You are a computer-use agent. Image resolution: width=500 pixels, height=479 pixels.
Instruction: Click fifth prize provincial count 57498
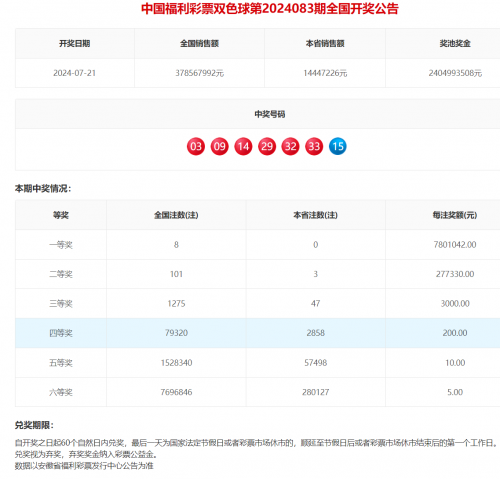pos(315,363)
